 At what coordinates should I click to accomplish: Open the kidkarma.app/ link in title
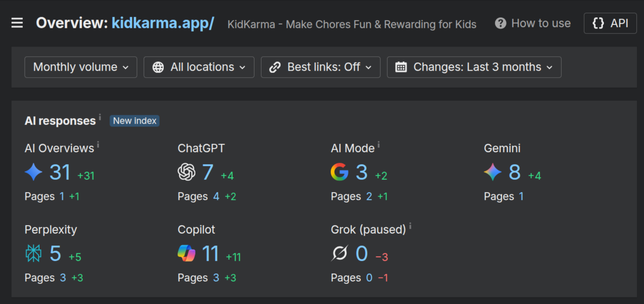[163, 23]
